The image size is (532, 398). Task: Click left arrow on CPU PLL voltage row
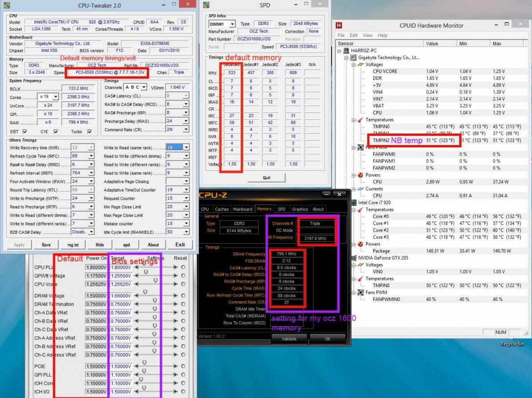(136, 268)
